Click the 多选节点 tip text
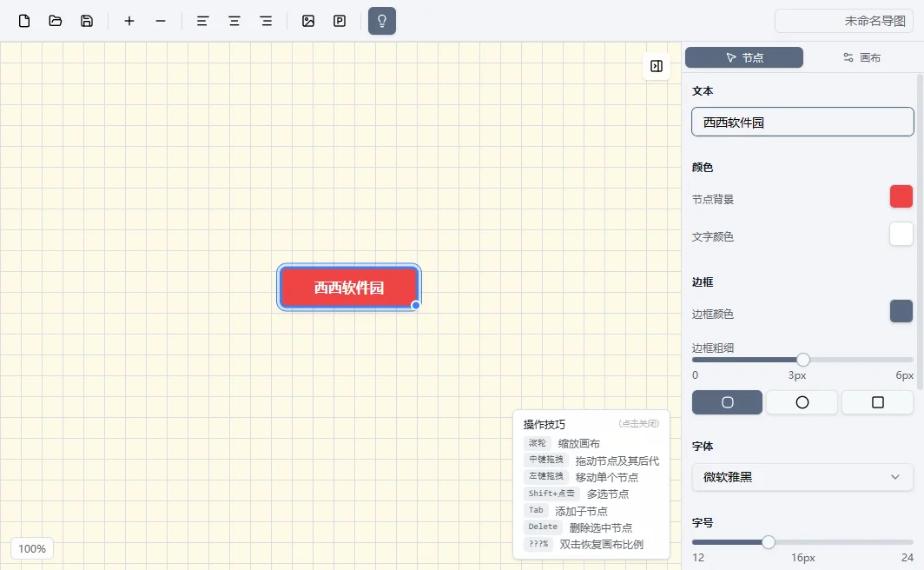 point(608,494)
